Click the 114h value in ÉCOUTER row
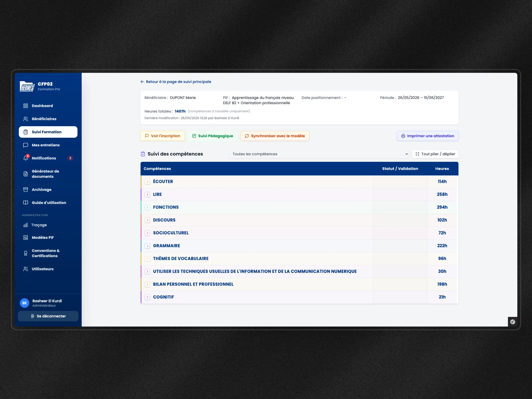 [442, 182]
